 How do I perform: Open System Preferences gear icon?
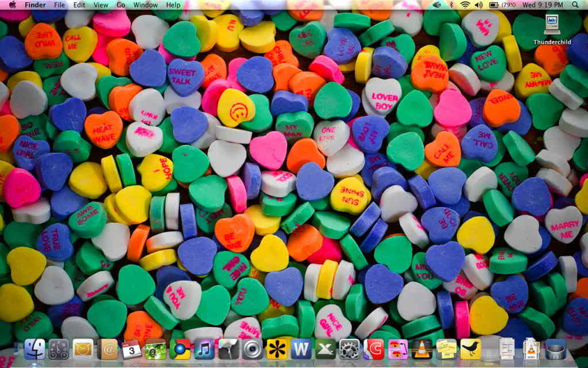350,349
